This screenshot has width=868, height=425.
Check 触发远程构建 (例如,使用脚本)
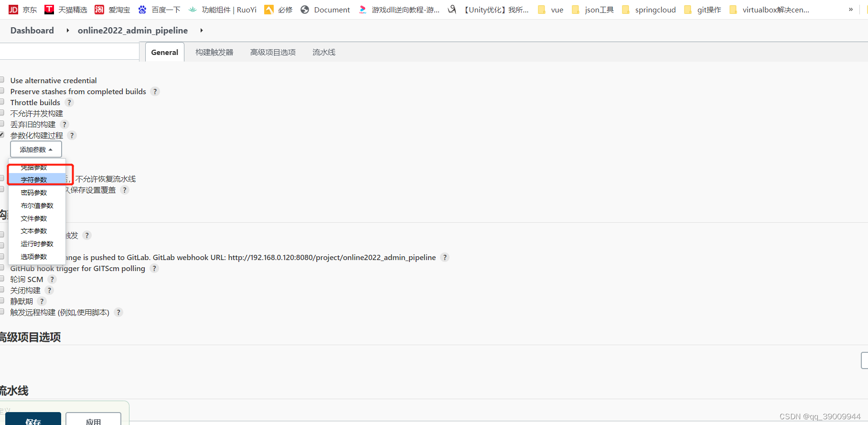click(2, 312)
